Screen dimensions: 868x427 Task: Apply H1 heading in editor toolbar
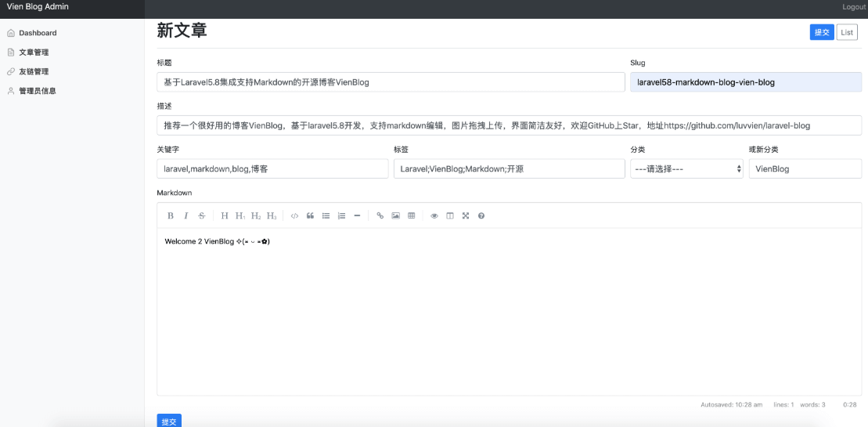(x=240, y=216)
